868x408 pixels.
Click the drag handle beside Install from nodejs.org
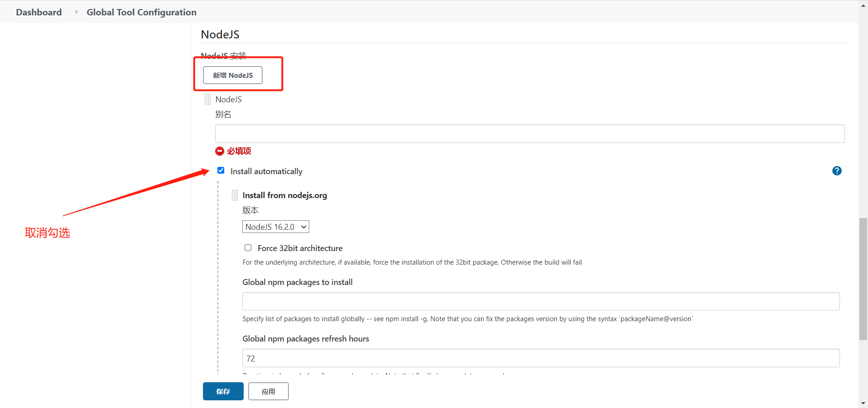tap(235, 195)
